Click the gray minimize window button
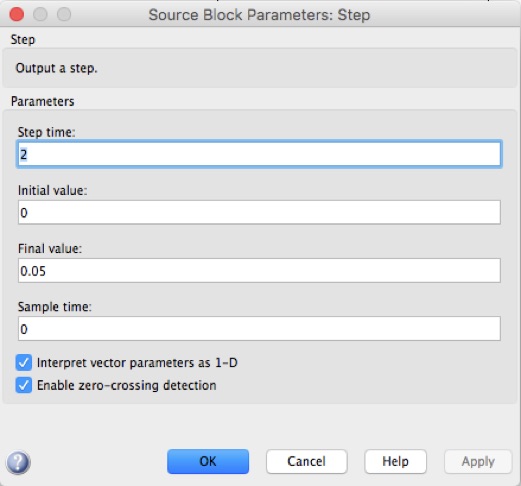This screenshot has height=486, width=521. (x=40, y=14)
